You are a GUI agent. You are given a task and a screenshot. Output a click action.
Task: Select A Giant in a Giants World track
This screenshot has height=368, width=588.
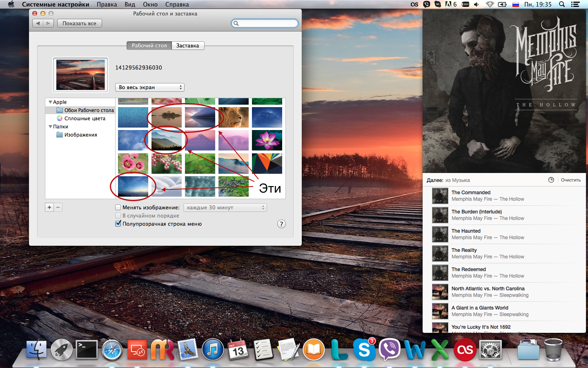[x=505, y=311]
